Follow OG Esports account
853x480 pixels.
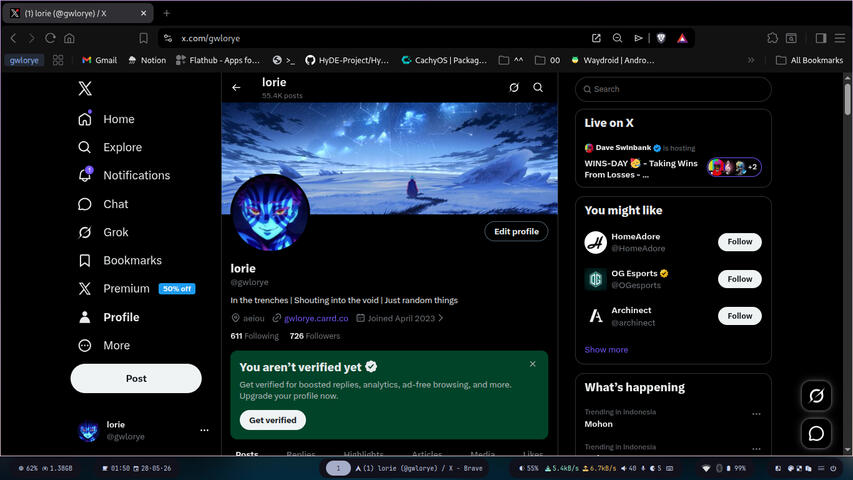(x=739, y=279)
